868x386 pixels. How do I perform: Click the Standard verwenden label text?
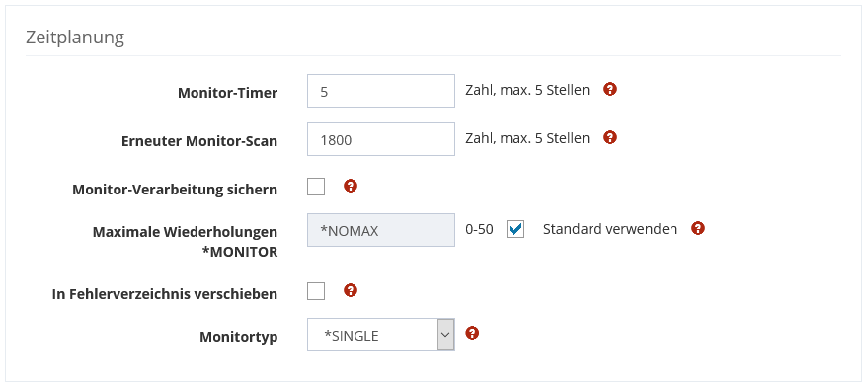tap(610, 229)
